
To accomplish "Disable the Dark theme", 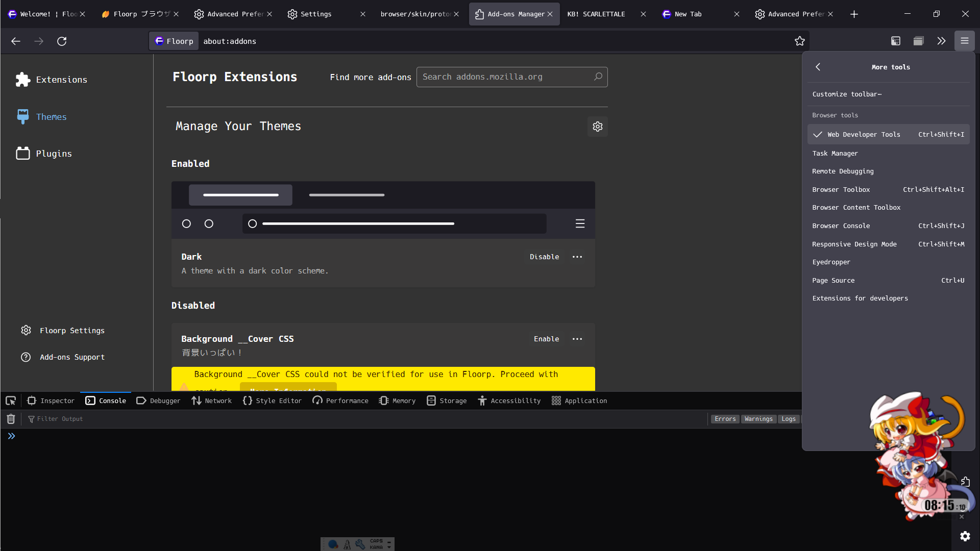I will pyautogui.click(x=544, y=257).
